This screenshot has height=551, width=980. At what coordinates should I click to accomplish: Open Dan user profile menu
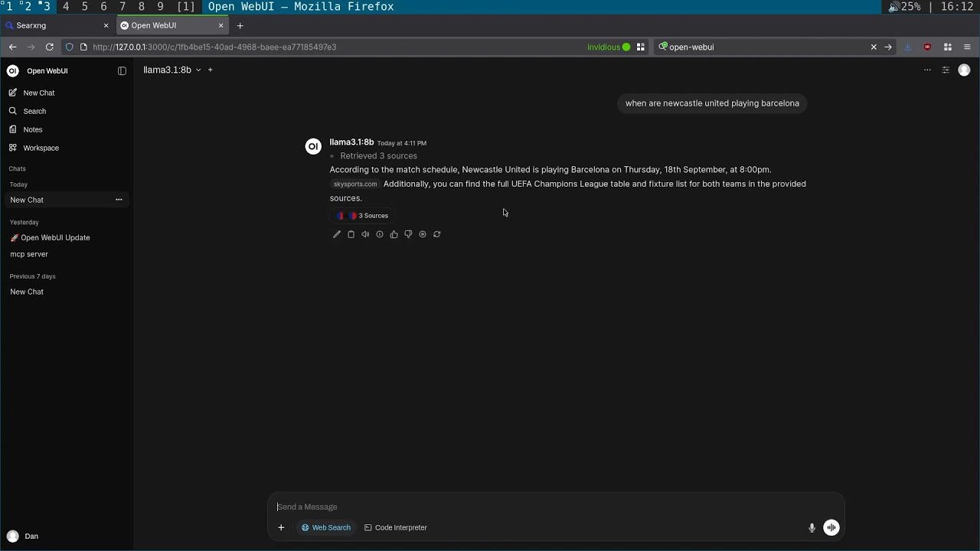click(23, 536)
